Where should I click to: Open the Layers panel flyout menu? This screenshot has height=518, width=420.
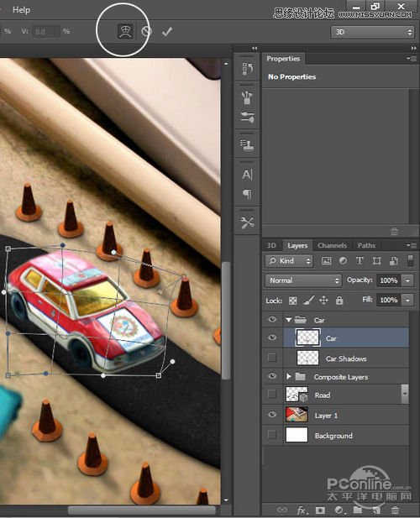coord(412,245)
